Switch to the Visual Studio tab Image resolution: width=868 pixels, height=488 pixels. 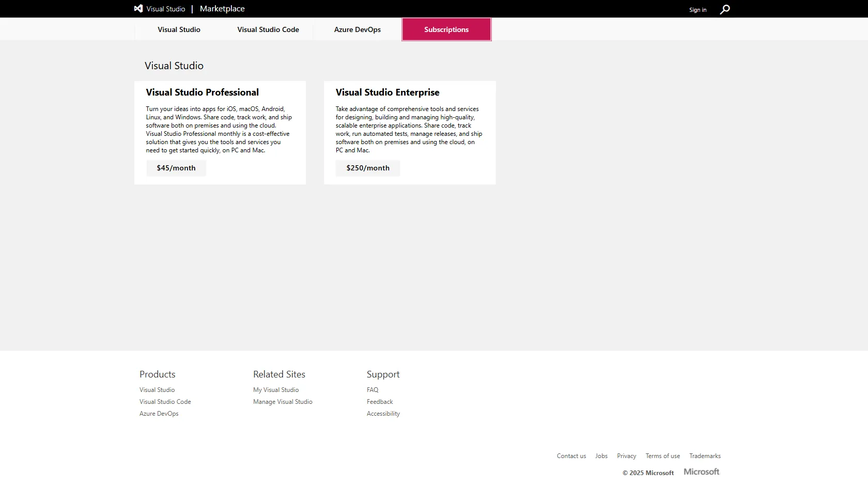coord(179,29)
